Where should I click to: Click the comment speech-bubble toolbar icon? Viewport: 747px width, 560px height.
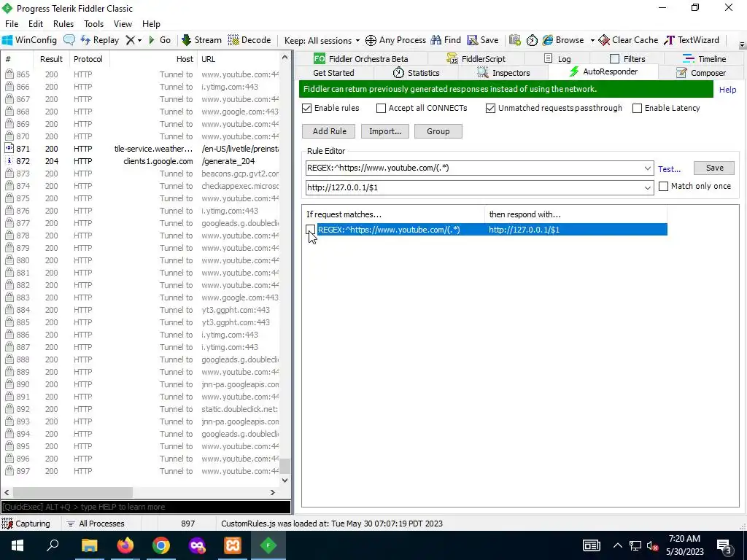pos(69,40)
